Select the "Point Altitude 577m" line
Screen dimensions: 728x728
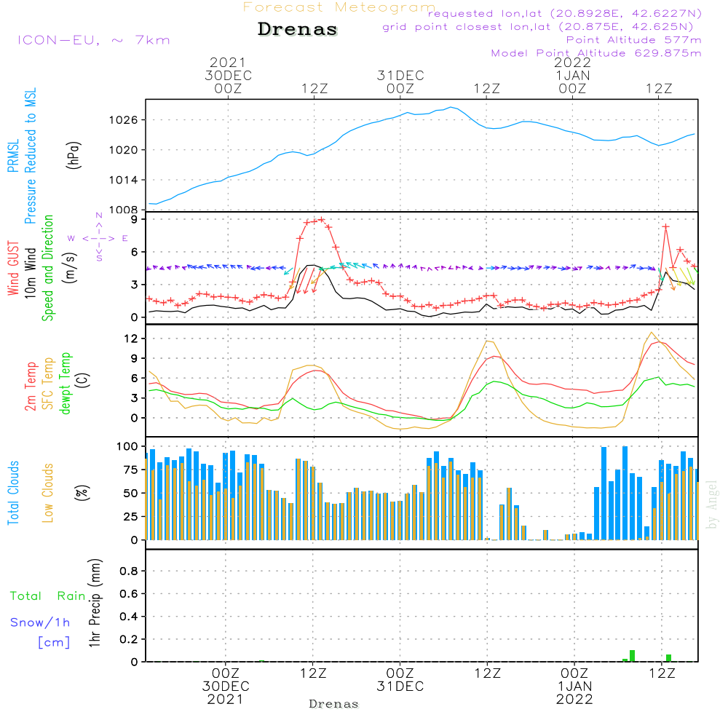pyautogui.click(x=634, y=39)
